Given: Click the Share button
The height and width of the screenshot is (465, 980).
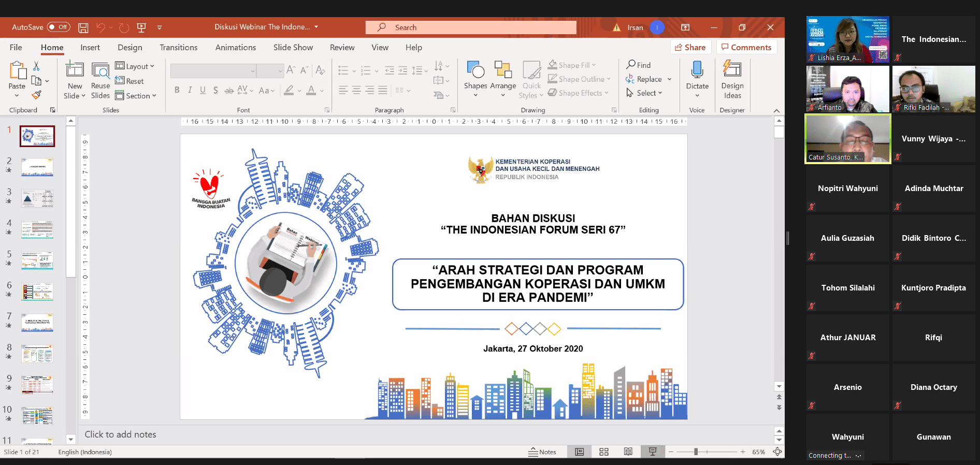Looking at the screenshot, I should coord(691,47).
